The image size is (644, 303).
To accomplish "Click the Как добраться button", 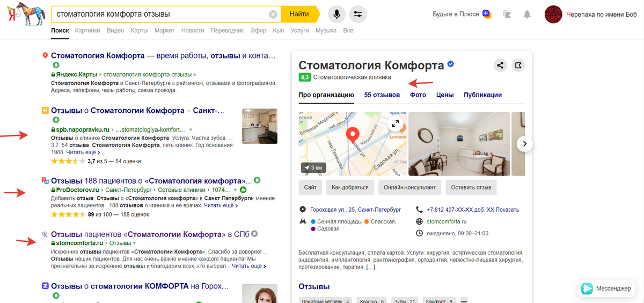I will (x=350, y=187).
